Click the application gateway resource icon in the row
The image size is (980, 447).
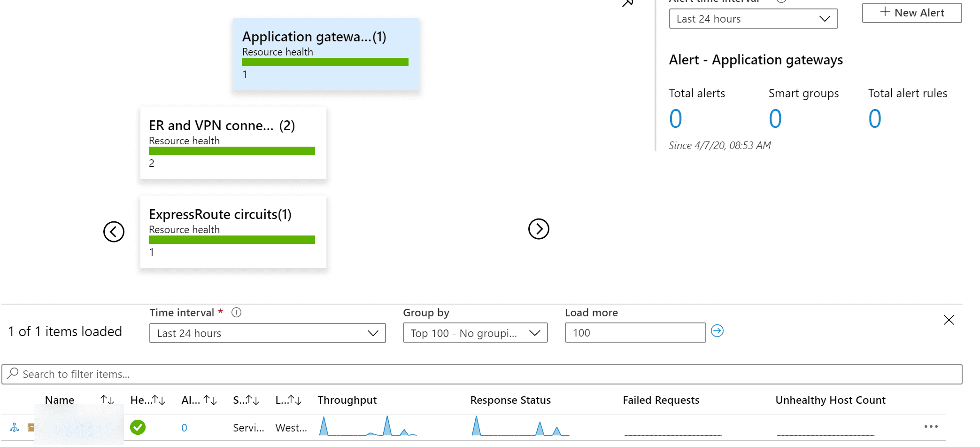click(15, 427)
